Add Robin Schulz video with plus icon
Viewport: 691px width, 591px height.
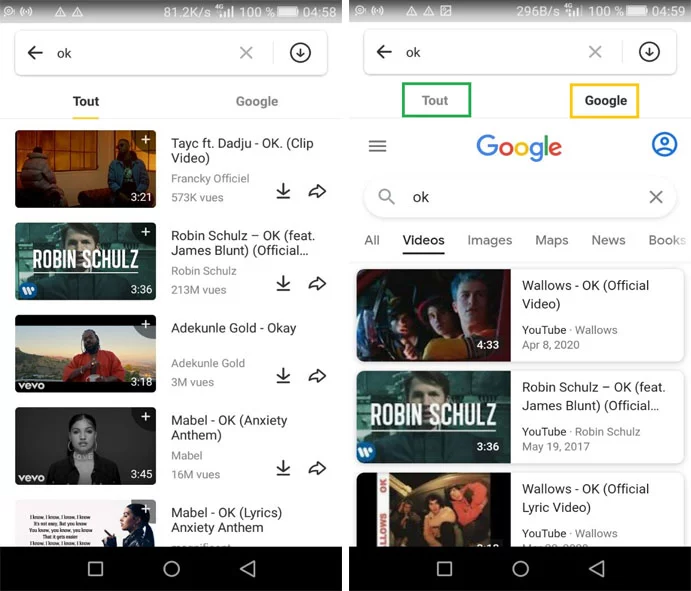click(145, 232)
